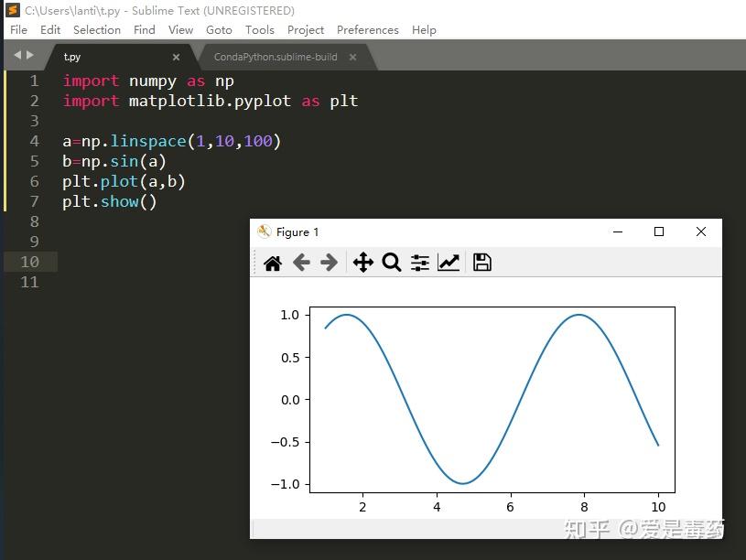Click line number 10 in the gutter
This screenshot has width=746, height=560.
click(x=30, y=262)
